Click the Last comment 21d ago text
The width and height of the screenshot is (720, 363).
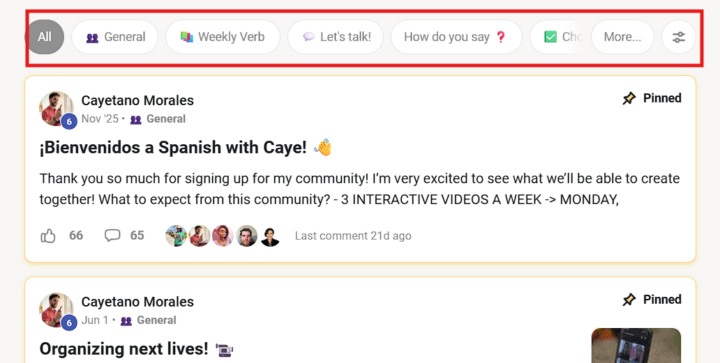(x=353, y=236)
